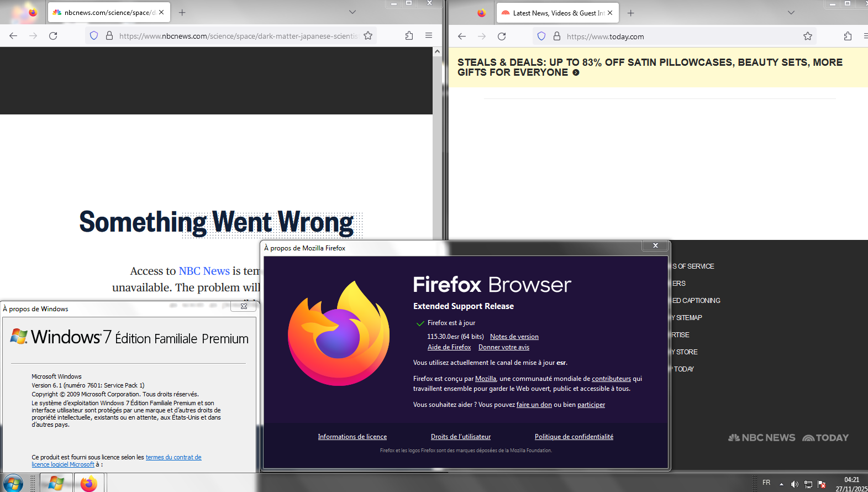Image resolution: width=868 pixels, height=492 pixels.
Task: Close the Latest News, Videos tab
Action: 610,13
